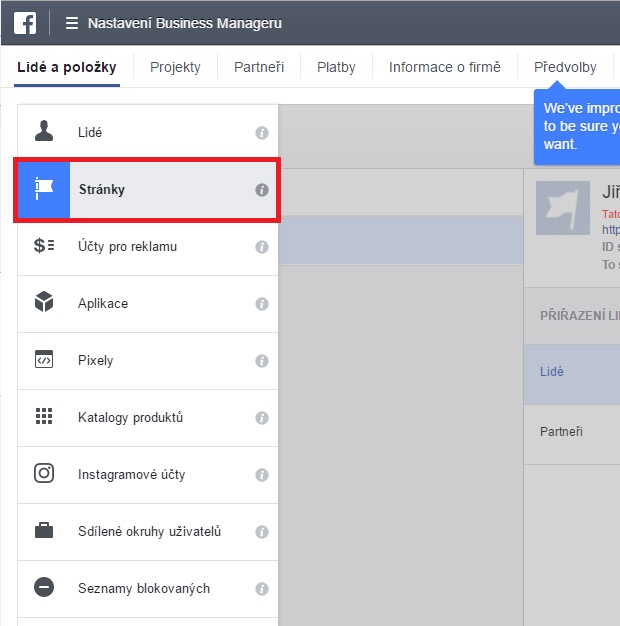Click the Stránky flag icon
Viewport: 620px width, 626px height.
44,189
